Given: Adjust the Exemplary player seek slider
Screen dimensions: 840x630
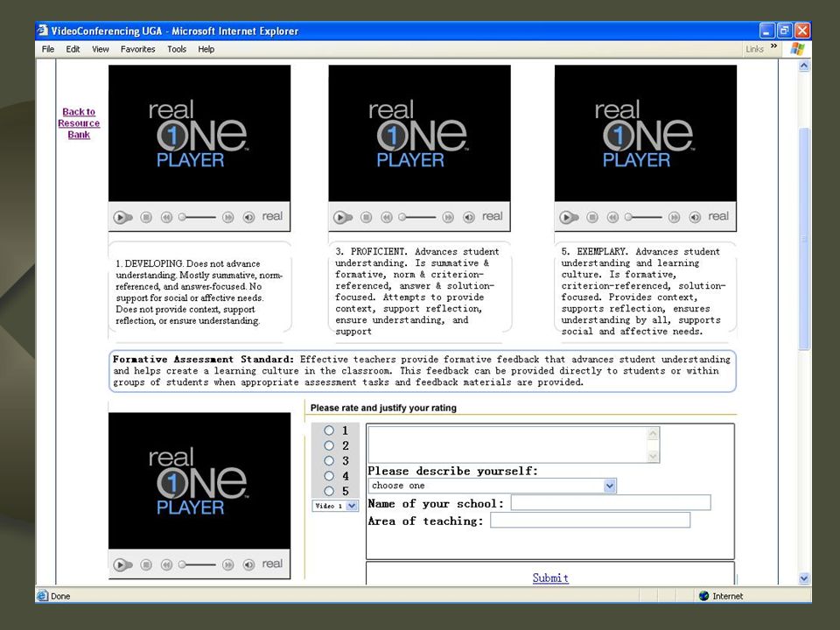Looking at the screenshot, I should point(643,217).
